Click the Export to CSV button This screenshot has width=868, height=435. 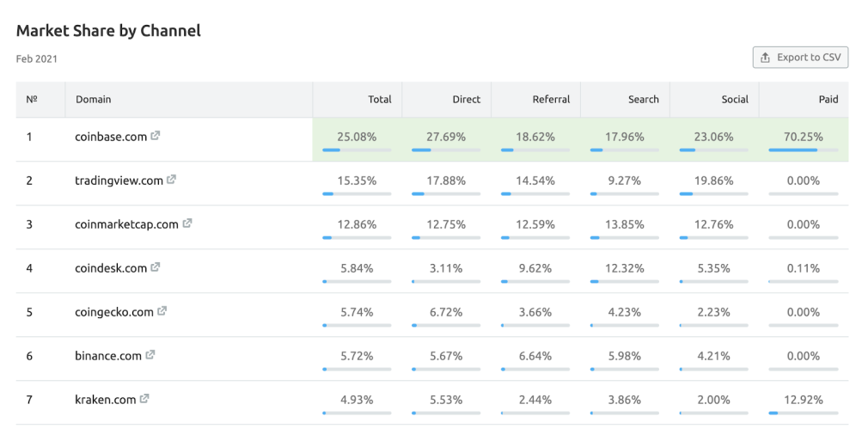coord(800,58)
